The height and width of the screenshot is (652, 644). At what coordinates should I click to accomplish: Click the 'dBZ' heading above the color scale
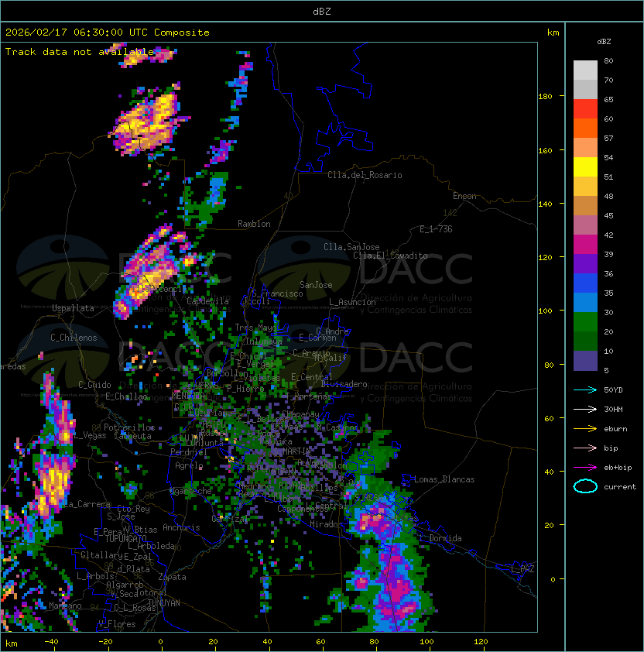point(604,42)
